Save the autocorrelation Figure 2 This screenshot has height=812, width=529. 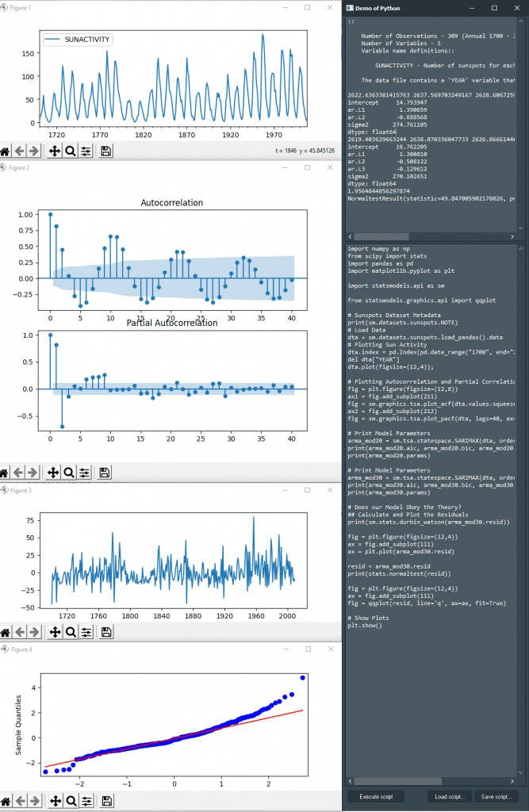104,473
